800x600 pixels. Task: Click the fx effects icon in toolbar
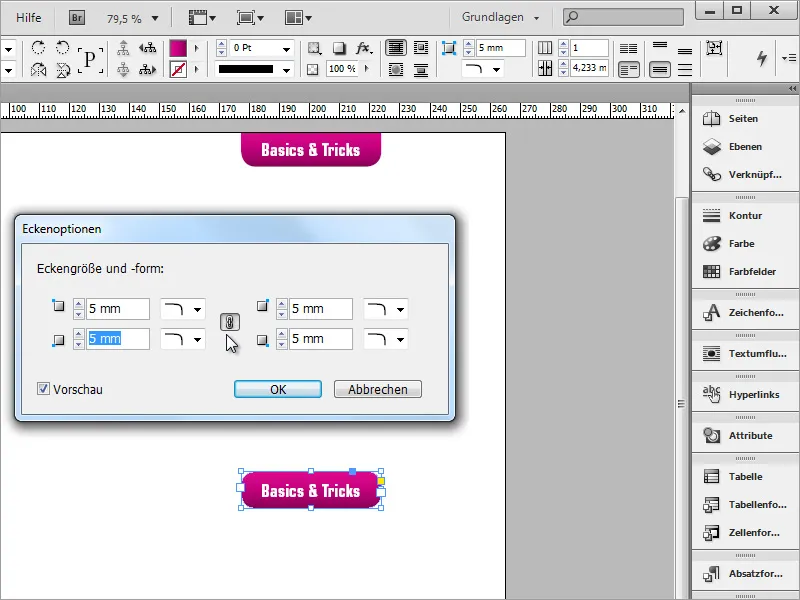tap(362, 48)
